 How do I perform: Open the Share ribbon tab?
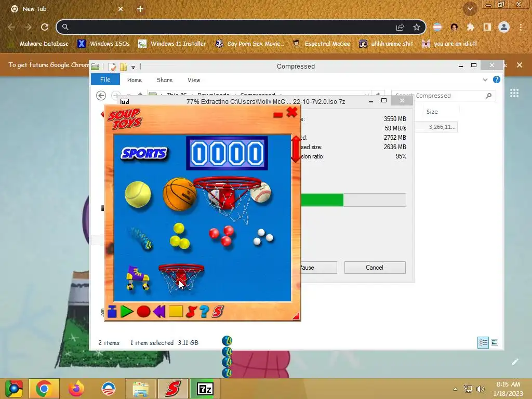pyautogui.click(x=165, y=80)
